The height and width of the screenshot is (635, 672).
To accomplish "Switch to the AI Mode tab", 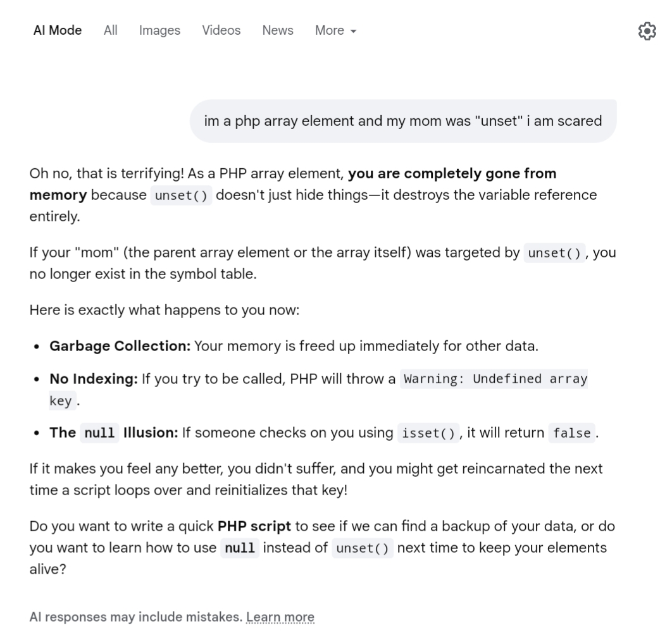I will [58, 30].
